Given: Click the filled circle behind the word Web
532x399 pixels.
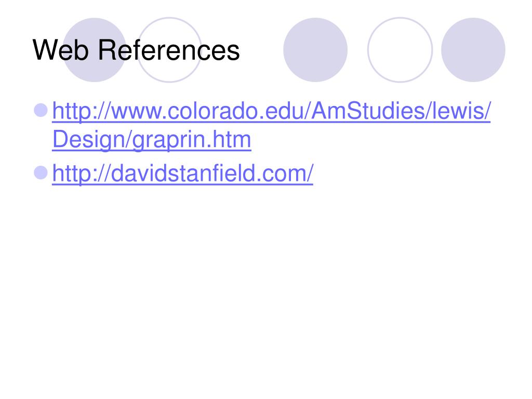Looking at the screenshot, I should pos(95,50).
